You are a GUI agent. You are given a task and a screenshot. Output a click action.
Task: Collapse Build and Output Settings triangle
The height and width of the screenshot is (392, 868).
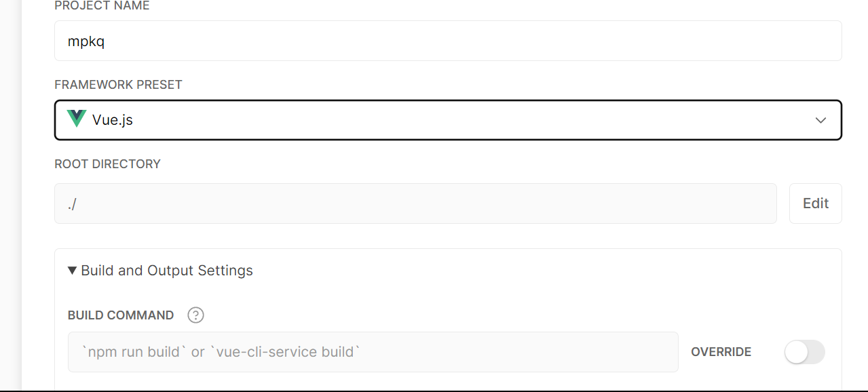tap(73, 271)
